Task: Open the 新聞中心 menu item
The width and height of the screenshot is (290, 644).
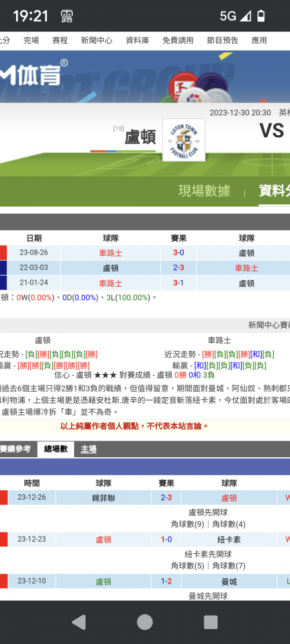Action: click(97, 40)
